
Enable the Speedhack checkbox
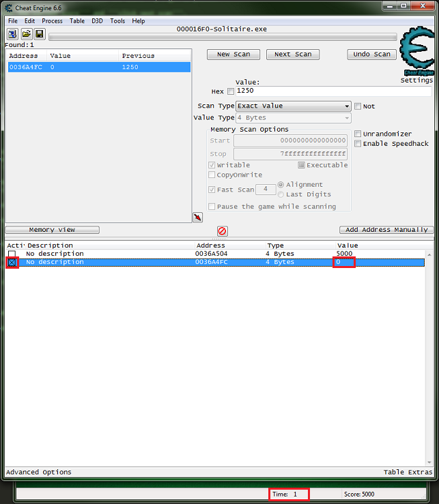point(358,144)
